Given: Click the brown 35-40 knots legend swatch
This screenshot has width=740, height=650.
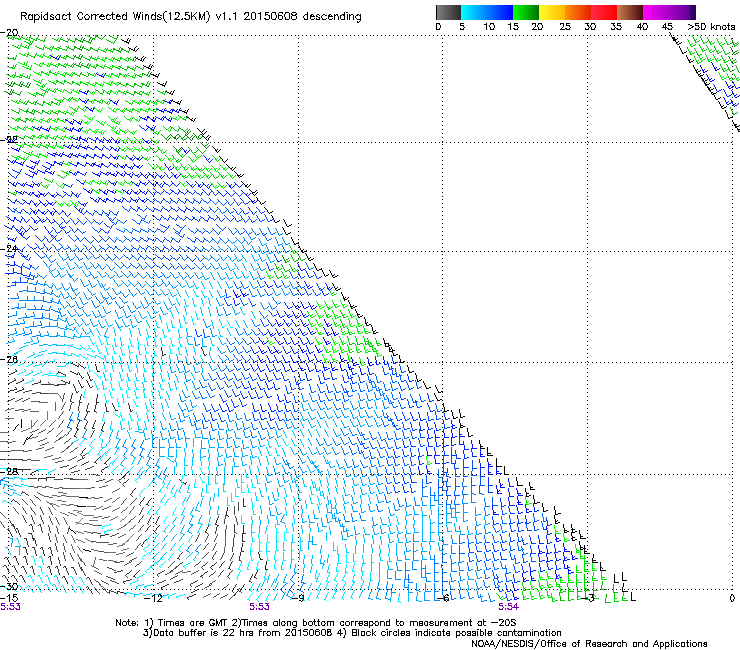Looking at the screenshot, I should tap(630, 12).
